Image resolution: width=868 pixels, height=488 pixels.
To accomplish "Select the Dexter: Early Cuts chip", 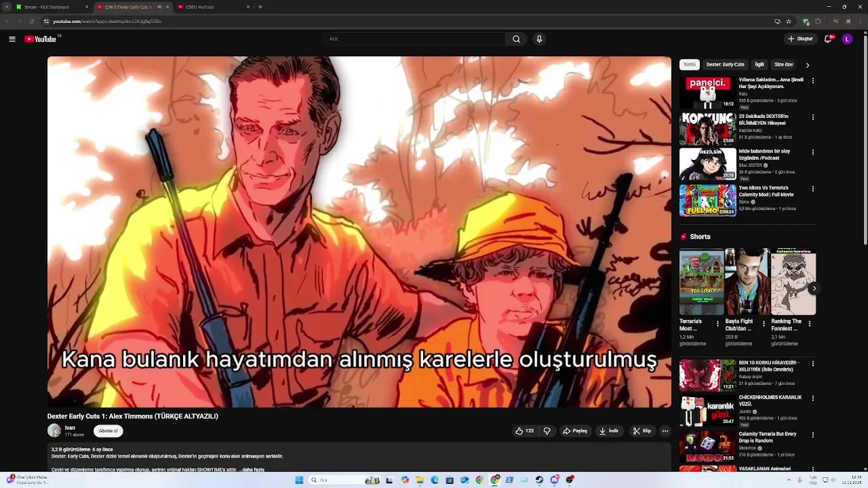I will click(x=725, y=64).
